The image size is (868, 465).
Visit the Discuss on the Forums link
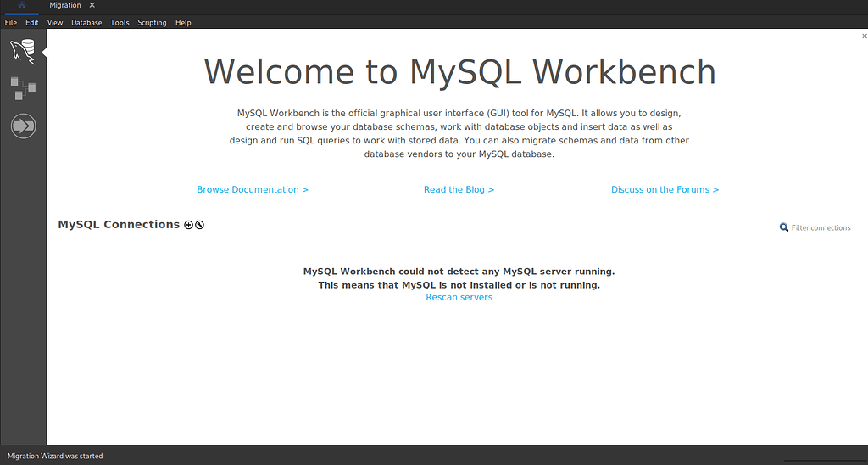[x=665, y=190]
